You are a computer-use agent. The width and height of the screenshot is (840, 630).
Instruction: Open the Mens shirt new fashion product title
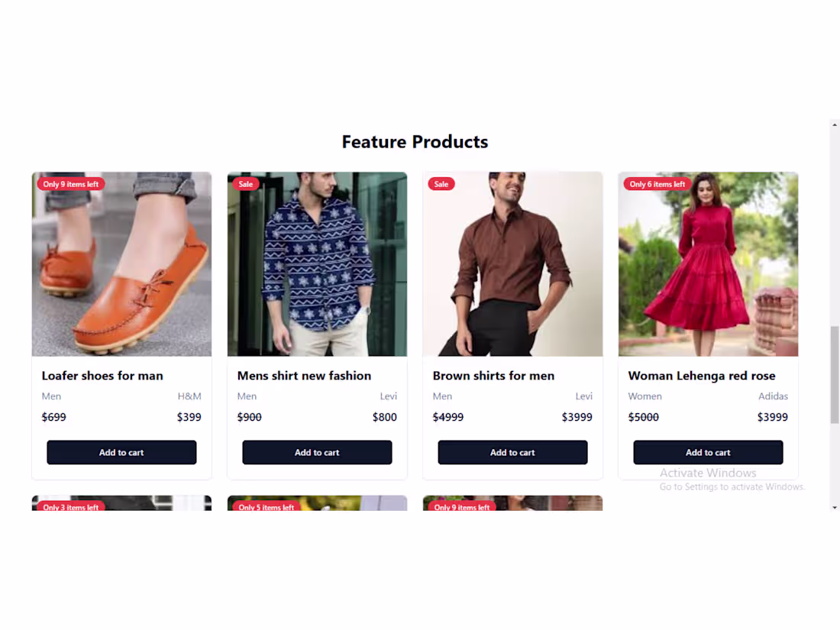pyautogui.click(x=304, y=376)
